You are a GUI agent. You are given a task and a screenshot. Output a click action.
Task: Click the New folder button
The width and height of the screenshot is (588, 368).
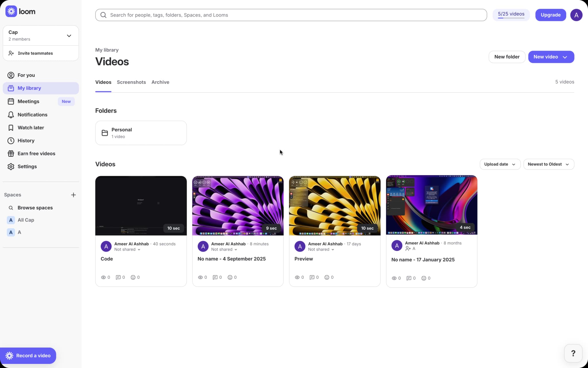click(x=506, y=57)
